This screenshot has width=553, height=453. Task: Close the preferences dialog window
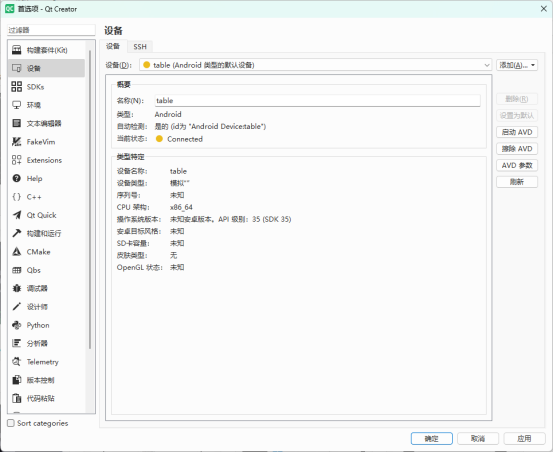tap(543, 9)
